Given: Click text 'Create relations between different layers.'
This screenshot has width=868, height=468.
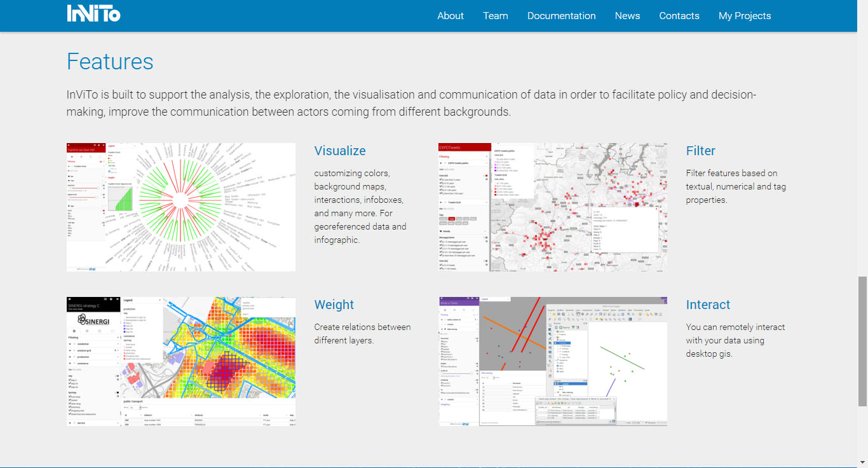Looking at the screenshot, I should tap(363, 334).
